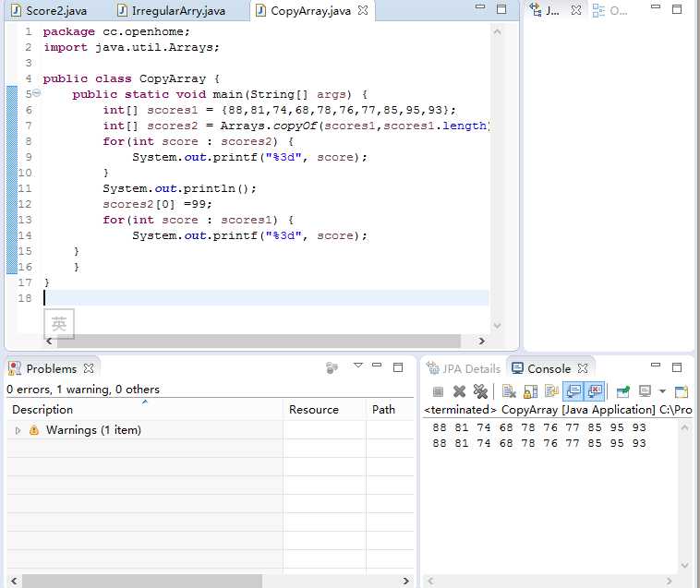Remove the terminated launch in Console
The width and height of the screenshot is (700, 588).
(x=459, y=391)
